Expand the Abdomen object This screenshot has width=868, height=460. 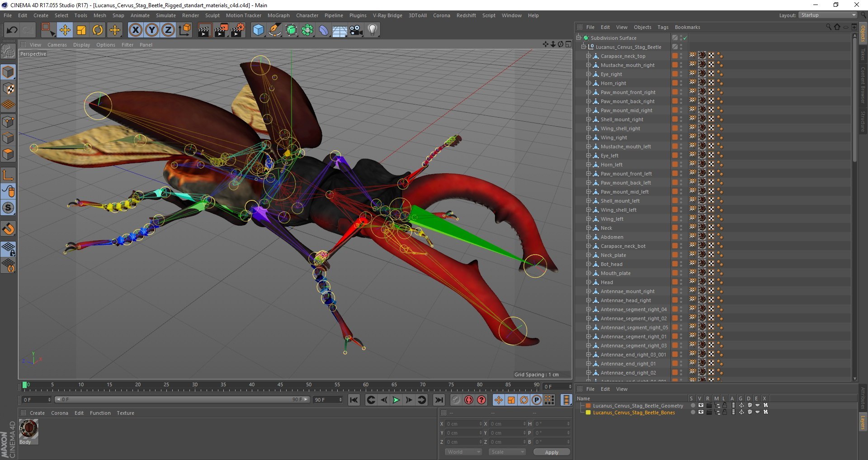589,237
